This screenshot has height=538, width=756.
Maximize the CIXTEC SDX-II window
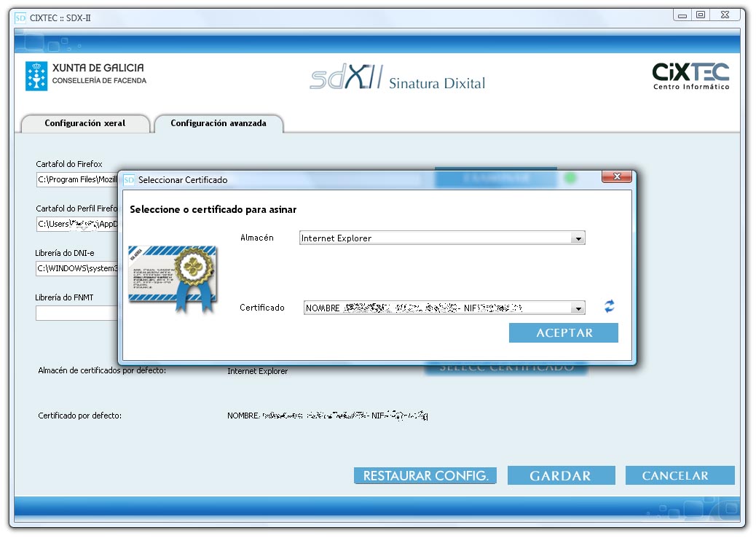[x=701, y=15]
